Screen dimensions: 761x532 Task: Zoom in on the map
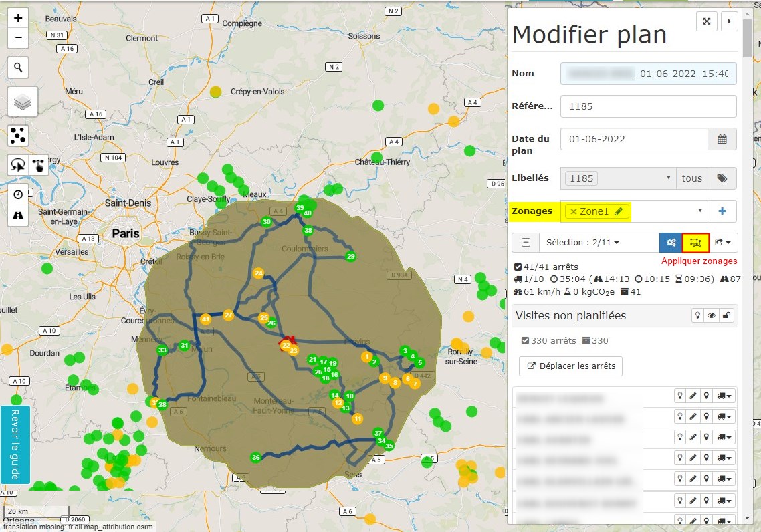point(18,19)
